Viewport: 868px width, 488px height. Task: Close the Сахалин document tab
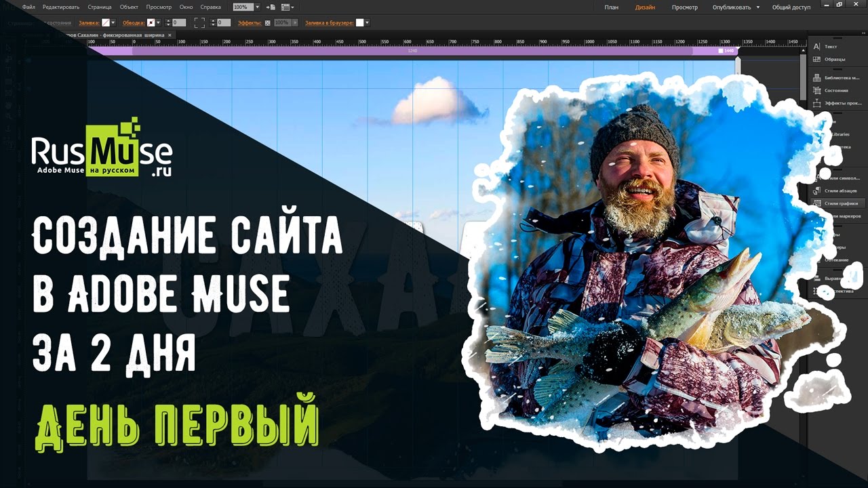[170, 34]
